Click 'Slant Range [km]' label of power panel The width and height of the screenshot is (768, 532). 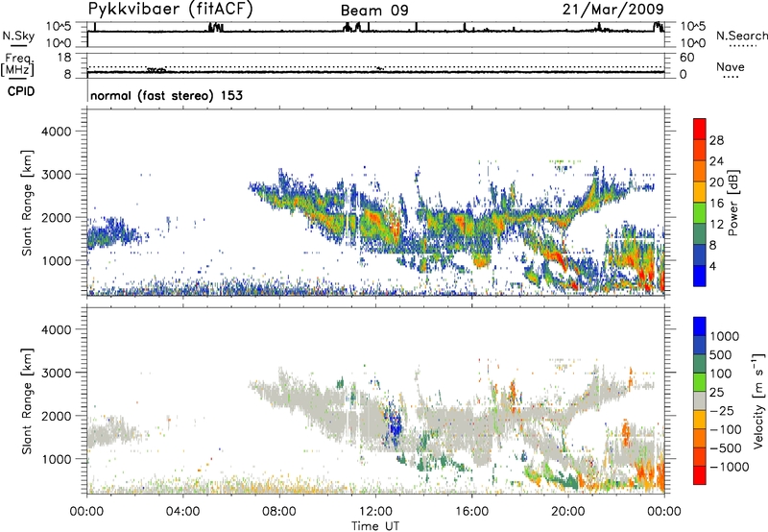coord(27,203)
